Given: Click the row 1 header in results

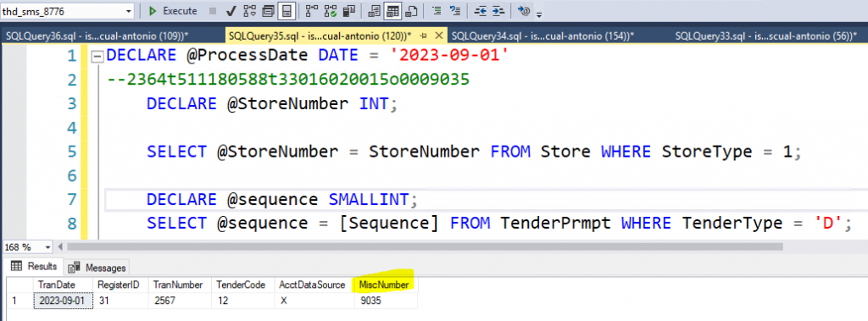Looking at the screenshot, I should click(20, 300).
